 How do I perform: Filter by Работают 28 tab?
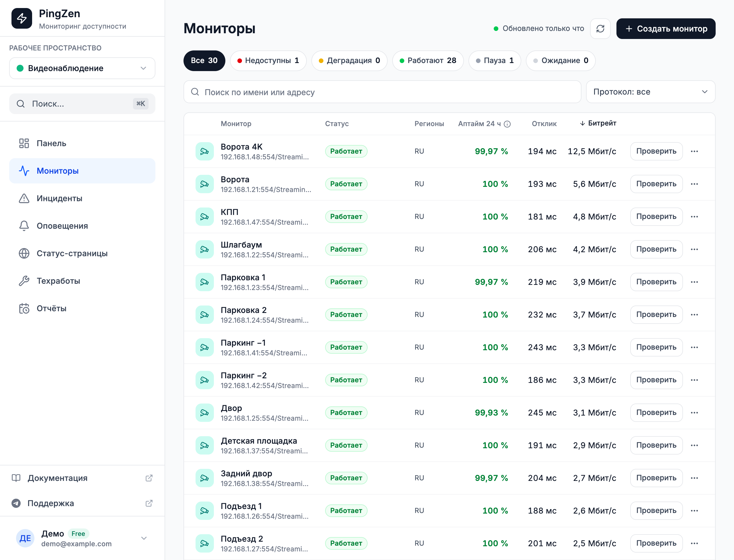coord(428,61)
